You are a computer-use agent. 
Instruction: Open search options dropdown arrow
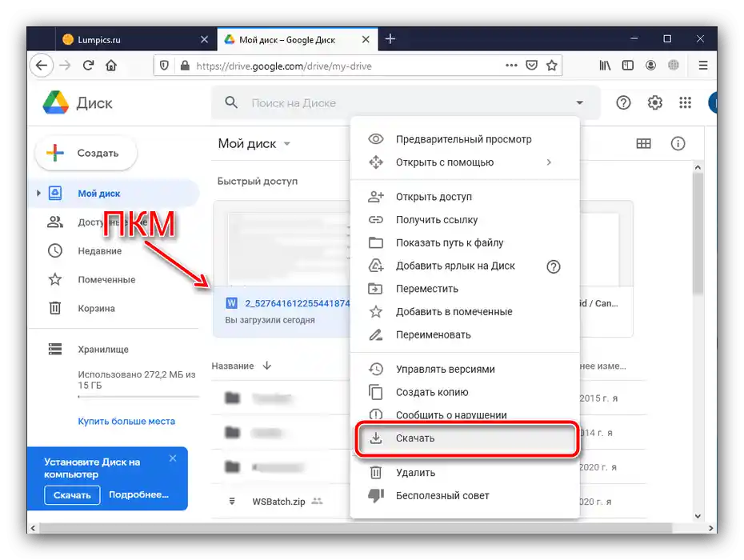click(579, 102)
